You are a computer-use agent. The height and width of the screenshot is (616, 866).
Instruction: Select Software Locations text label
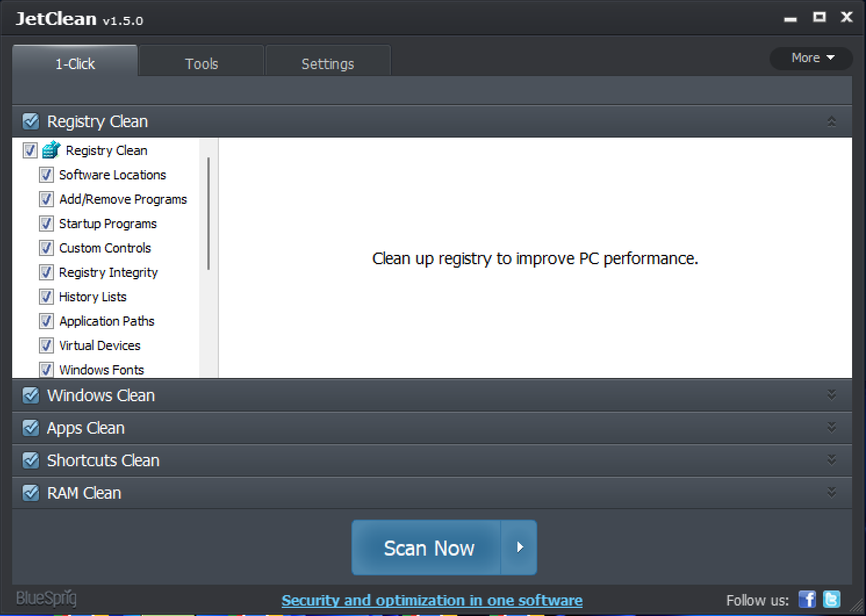point(113,175)
